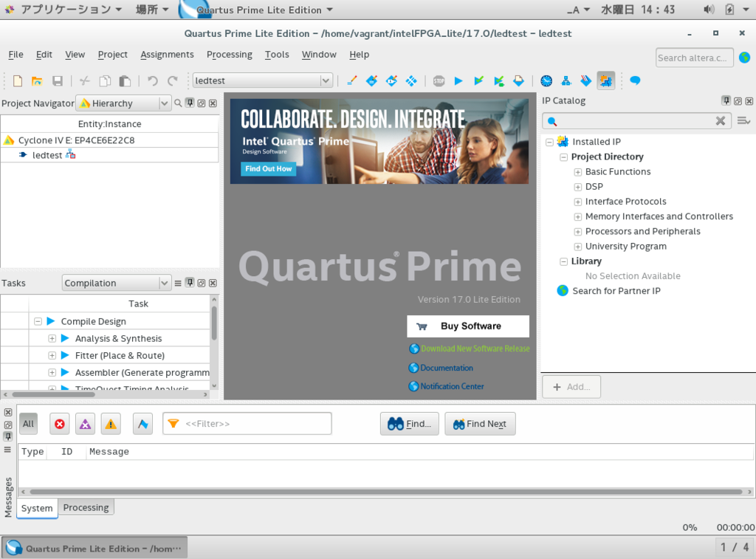This screenshot has width=756, height=559.
Task: Open the Tasks panel customize list icon
Action: [x=178, y=283]
